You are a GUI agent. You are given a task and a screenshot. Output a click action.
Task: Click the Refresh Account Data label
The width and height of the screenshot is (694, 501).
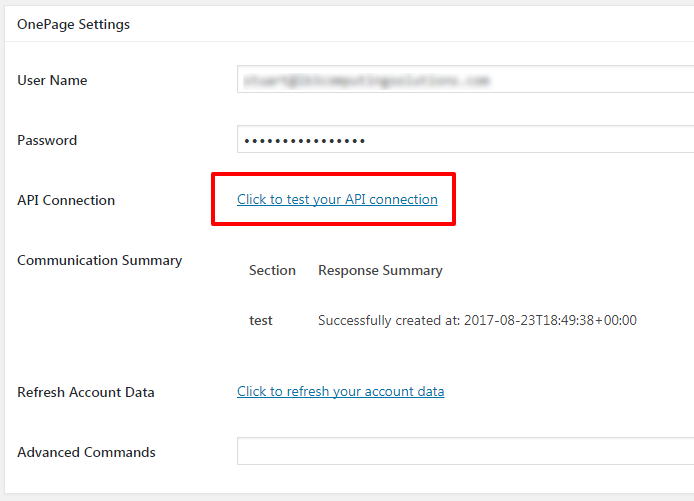[x=86, y=392]
